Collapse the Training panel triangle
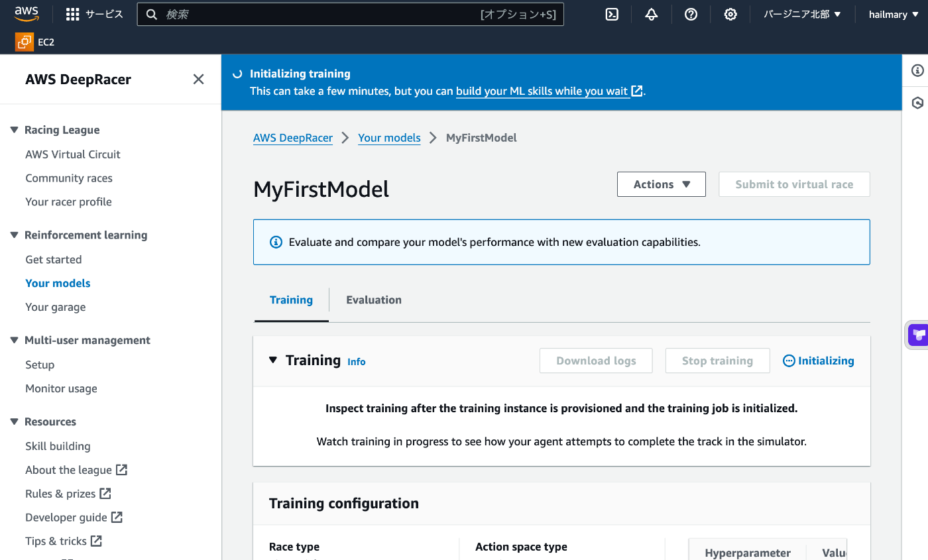928x560 pixels. point(272,360)
